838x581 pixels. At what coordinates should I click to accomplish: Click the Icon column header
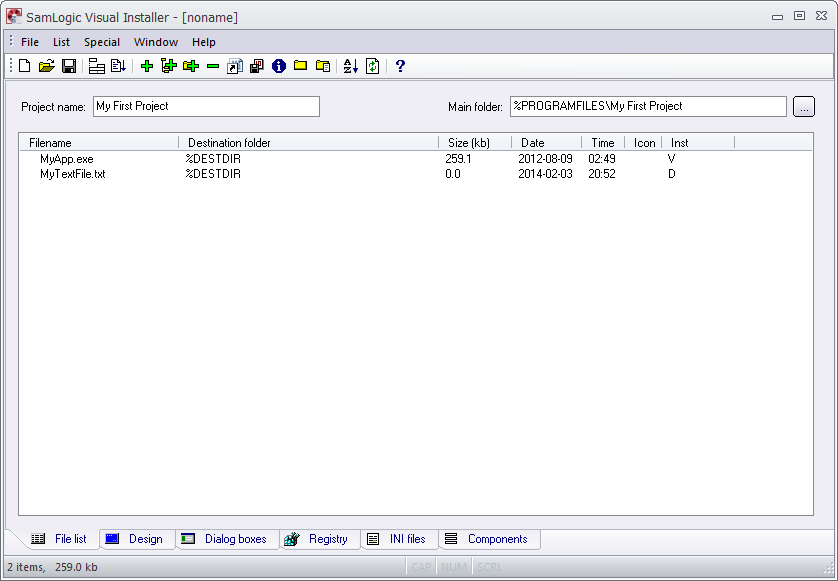click(x=643, y=143)
